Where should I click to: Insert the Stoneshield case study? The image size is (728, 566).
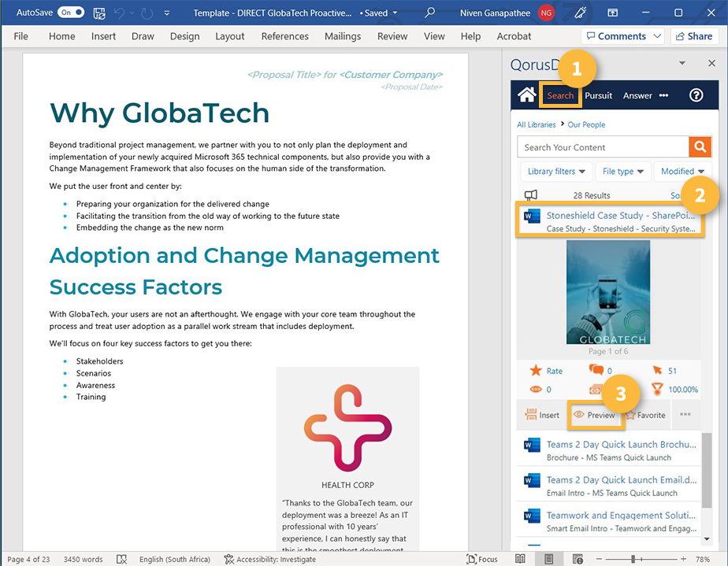pos(543,415)
